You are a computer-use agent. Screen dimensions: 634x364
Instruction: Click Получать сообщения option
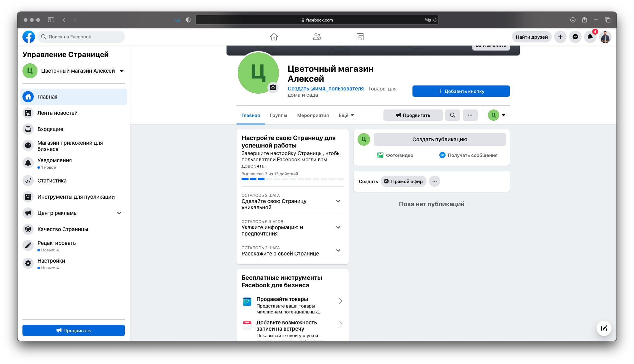468,155
